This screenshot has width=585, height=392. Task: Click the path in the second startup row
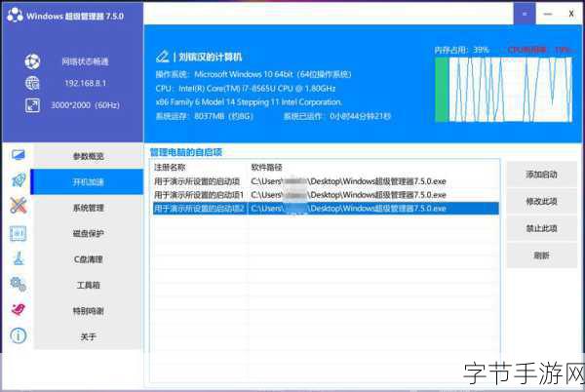[x=348, y=195]
